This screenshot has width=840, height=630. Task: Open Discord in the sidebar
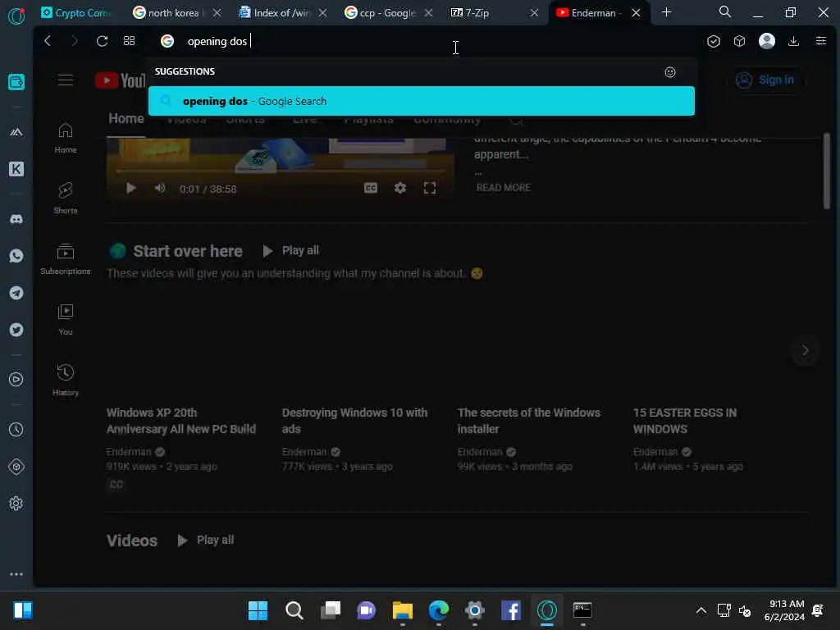click(16, 219)
